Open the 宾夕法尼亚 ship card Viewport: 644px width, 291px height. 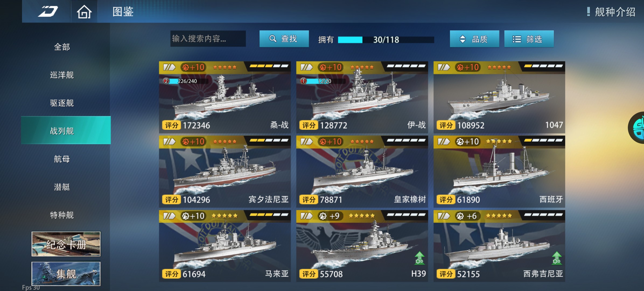(x=225, y=172)
